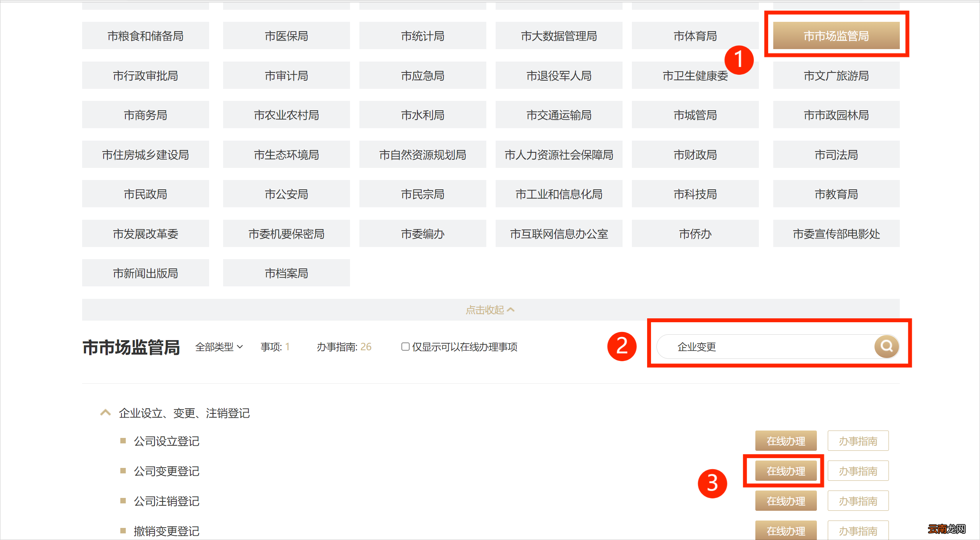Select the 市档案局 department
This screenshot has height=540, width=980.
(x=287, y=273)
